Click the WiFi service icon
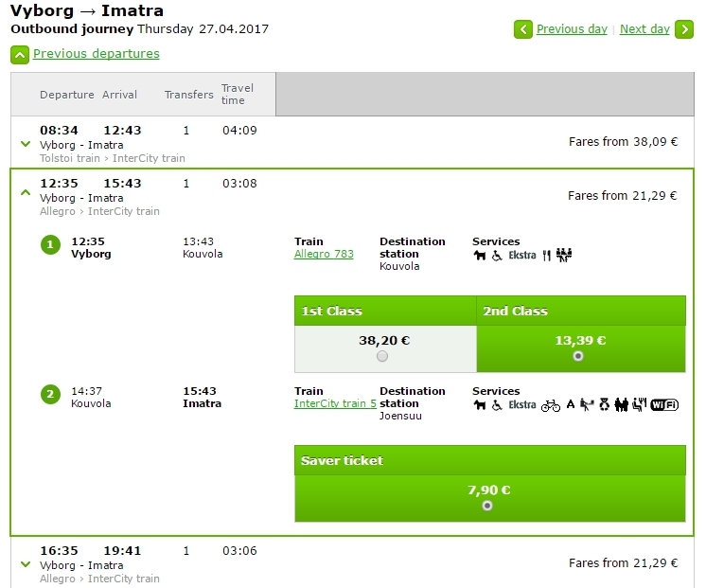The width and height of the screenshot is (706, 588). coord(664,405)
